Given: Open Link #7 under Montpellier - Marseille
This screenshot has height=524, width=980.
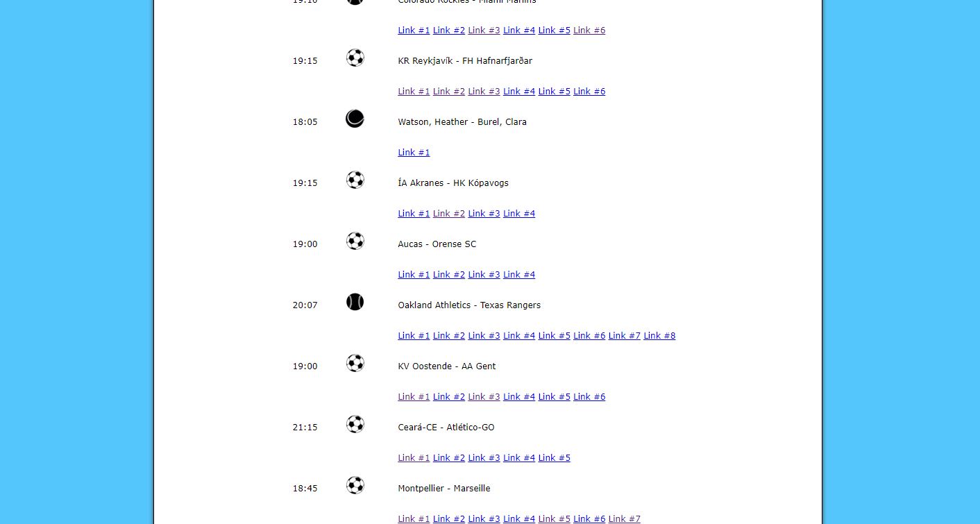Looking at the screenshot, I should pos(625,519).
